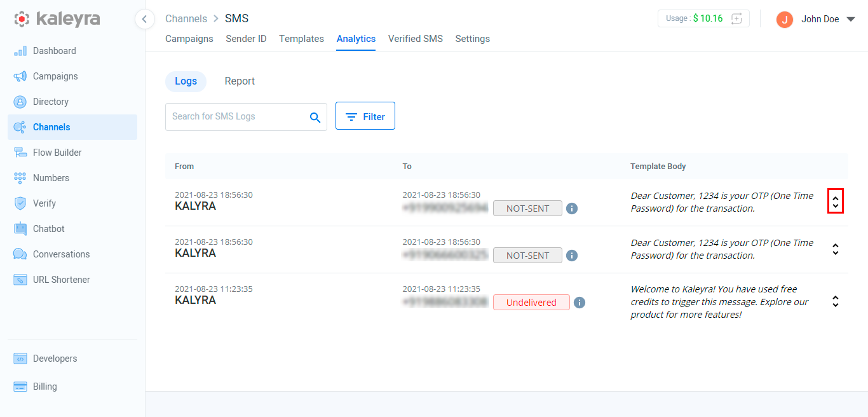
Task: Click John Doe's avatar circle
Action: (x=785, y=19)
